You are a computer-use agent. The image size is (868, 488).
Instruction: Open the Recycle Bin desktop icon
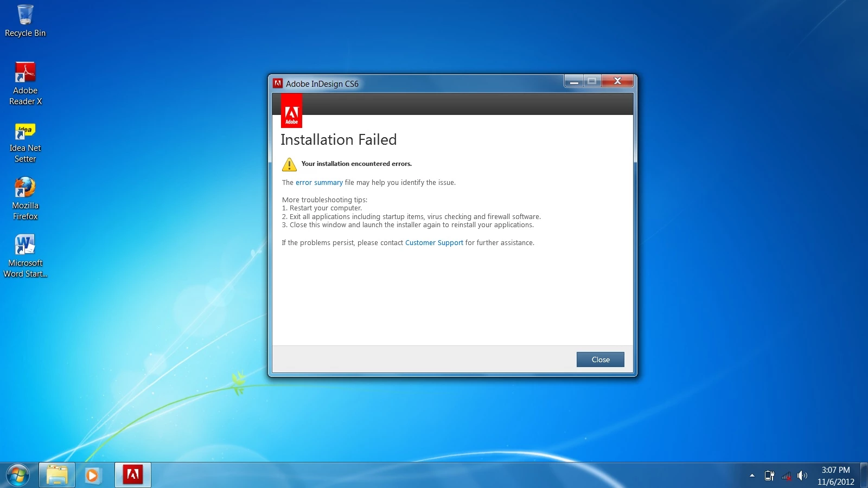pyautogui.click(x=25, y=22)
